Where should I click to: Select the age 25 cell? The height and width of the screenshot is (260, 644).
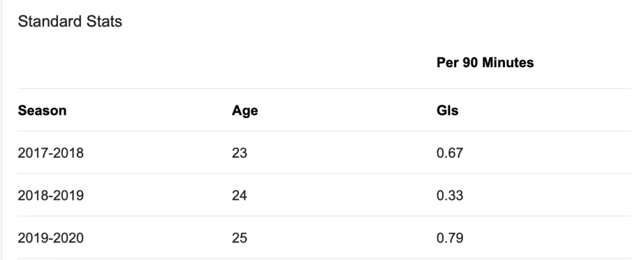[x=240, y=238]
